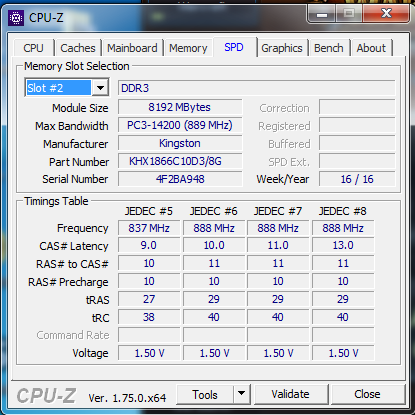415x415 pixels.
Task: Open the About tab
Action: [371, 48]
